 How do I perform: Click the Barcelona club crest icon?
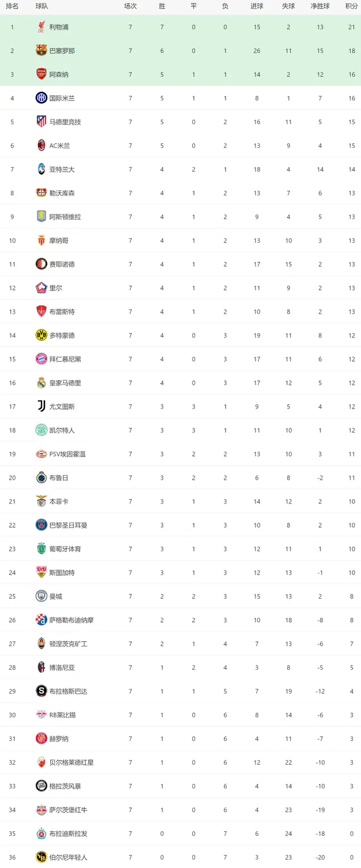(41, 50)
